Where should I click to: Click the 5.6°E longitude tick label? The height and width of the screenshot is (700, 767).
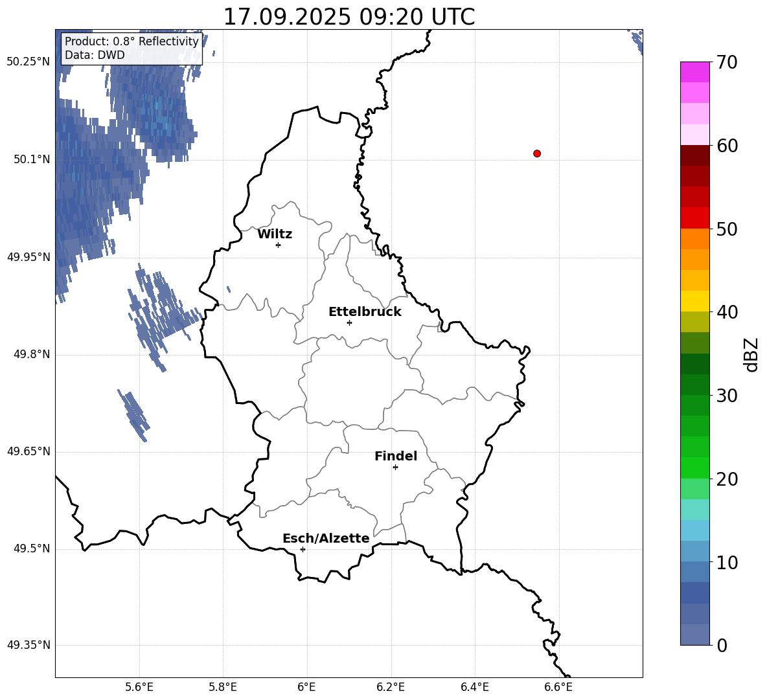pos(139,688)
